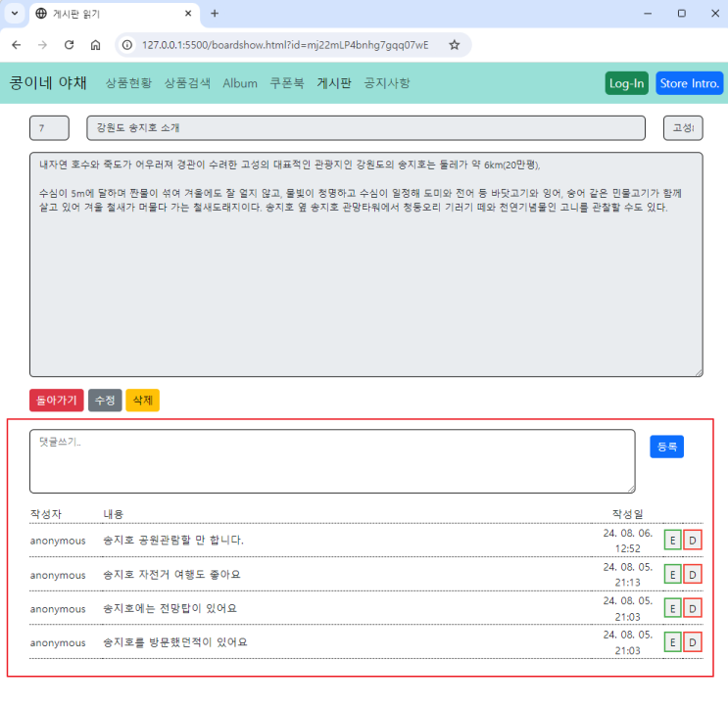728x708 pixels.
Task: Delete comment 송지호 공원관람할 만 합니다 with D
Action: coord(693,541)
